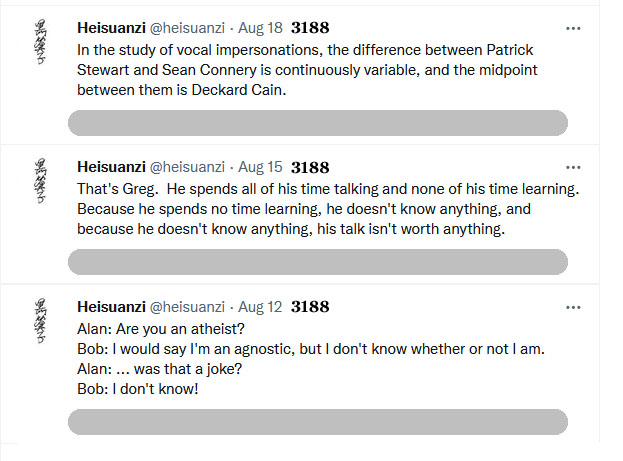The image size is (623, 461).
Task: Open more options on the Aug 15 tweet
Action: [x=573, y=167]
